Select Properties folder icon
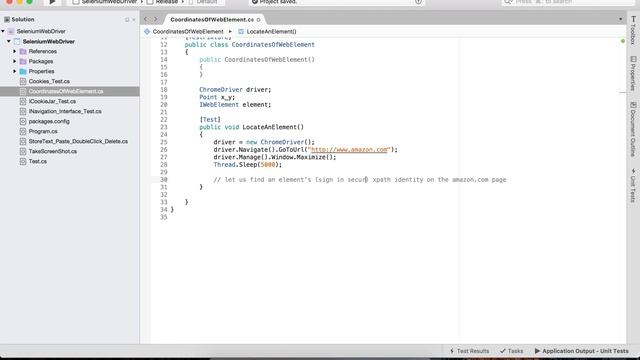640x360 pixels. click(23, 71)
